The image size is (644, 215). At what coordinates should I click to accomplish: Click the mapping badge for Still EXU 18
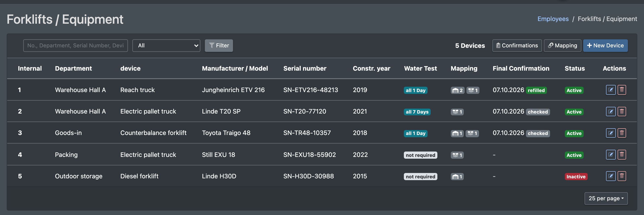[457, 155]
